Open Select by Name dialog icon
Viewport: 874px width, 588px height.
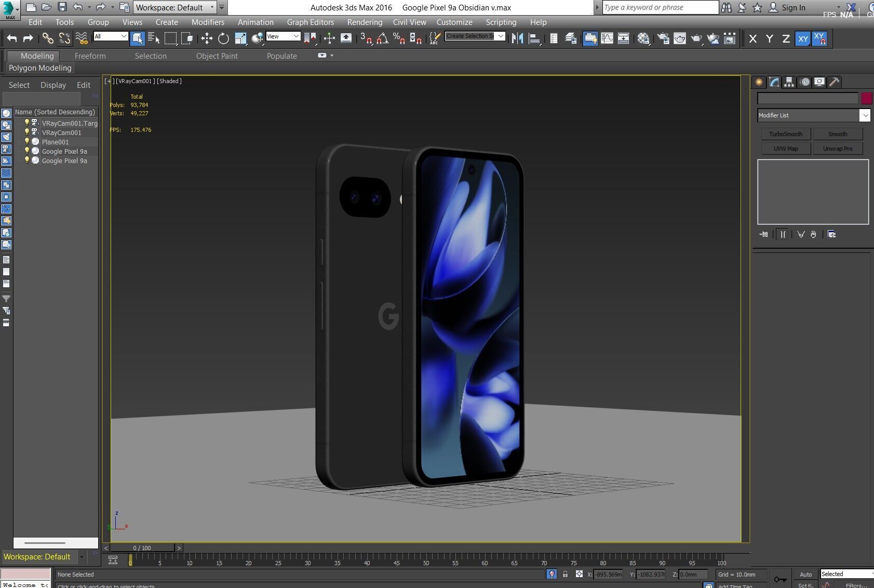click(x=154, y=38)
